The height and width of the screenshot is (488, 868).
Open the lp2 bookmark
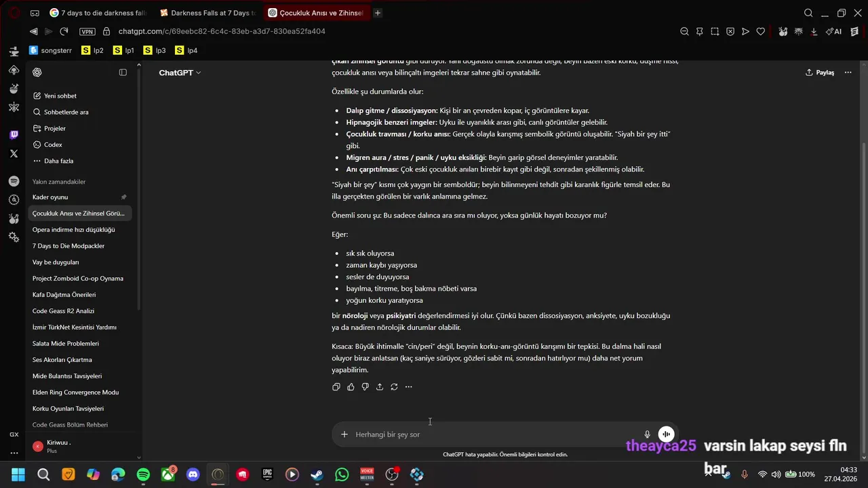tap(93, 50)
